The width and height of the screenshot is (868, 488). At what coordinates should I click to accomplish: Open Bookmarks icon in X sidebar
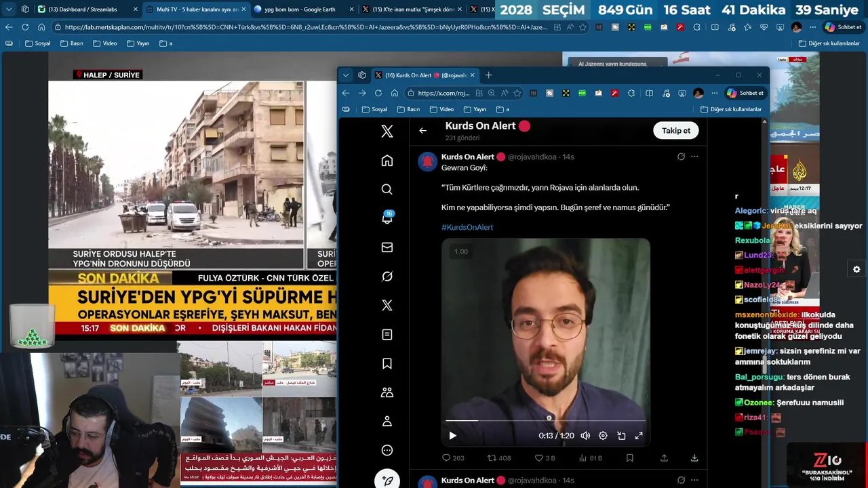387,364
